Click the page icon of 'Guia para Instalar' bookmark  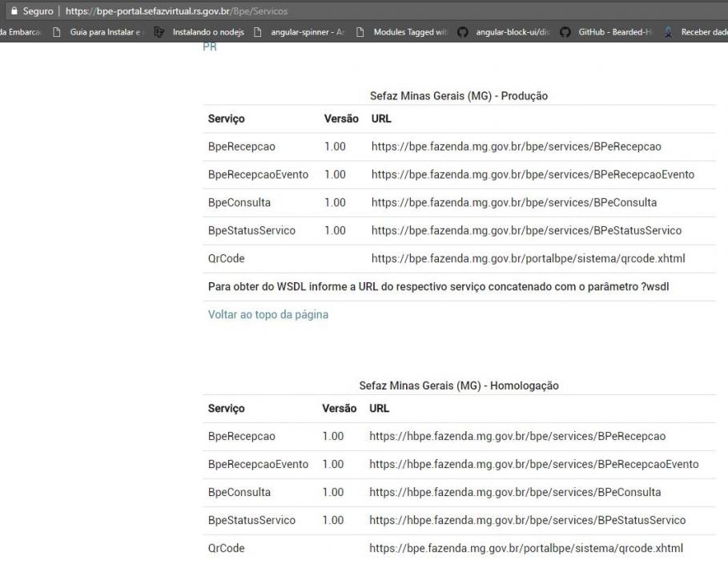[x=57, y=32]
